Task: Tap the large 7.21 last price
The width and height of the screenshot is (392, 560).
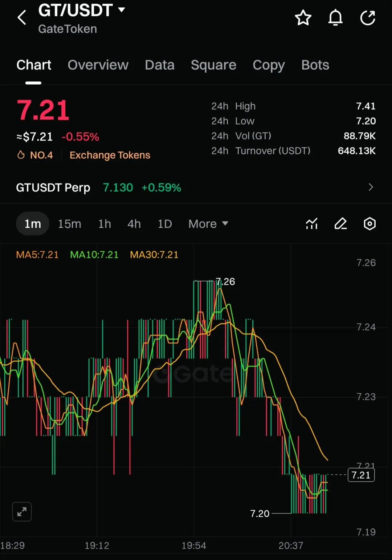Action: coord(43,110)
